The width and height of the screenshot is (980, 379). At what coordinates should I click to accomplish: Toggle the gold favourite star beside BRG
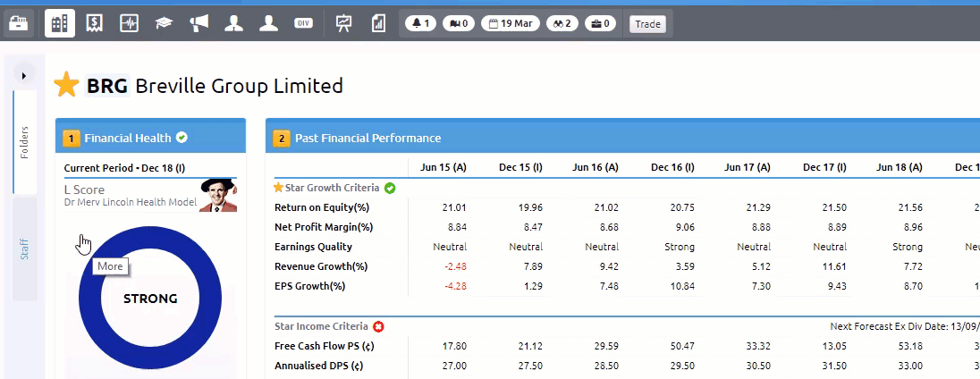66,85
